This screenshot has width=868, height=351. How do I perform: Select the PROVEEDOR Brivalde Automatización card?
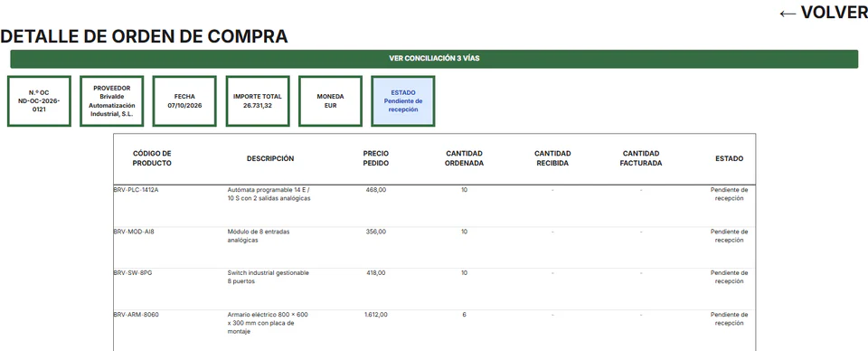pos(112,101)
